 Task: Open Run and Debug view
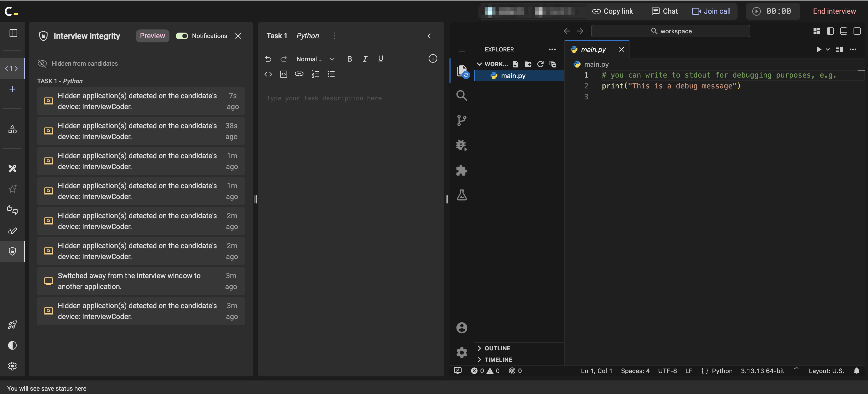pos(461,145)
